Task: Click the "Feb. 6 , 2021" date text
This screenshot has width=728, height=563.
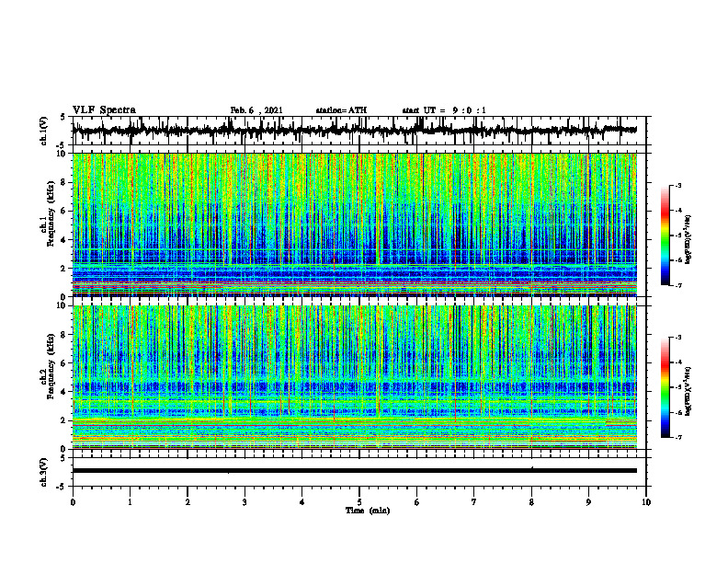Action: [256, 110]
